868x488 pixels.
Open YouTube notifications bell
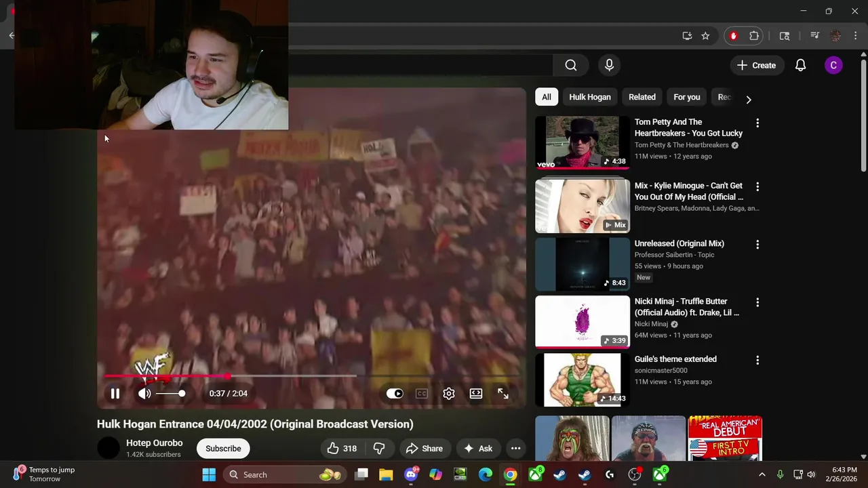pos(801,65)
